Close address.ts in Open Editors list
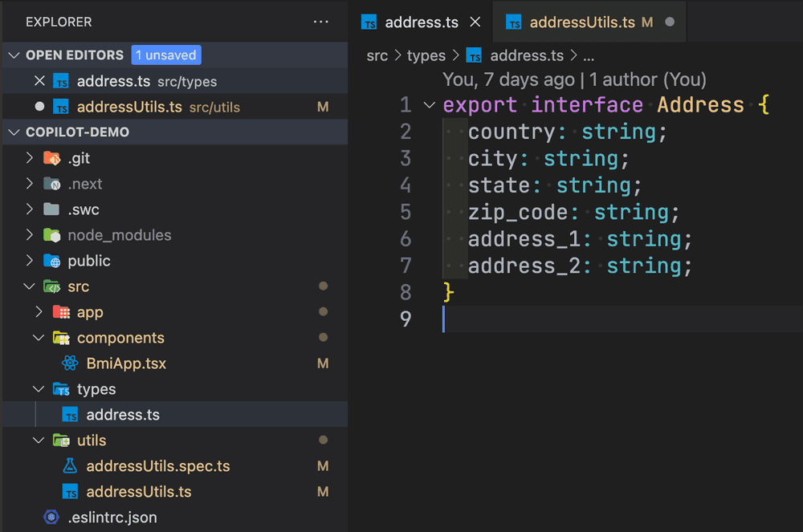The image size is (803, 532). tap(39, 81)
